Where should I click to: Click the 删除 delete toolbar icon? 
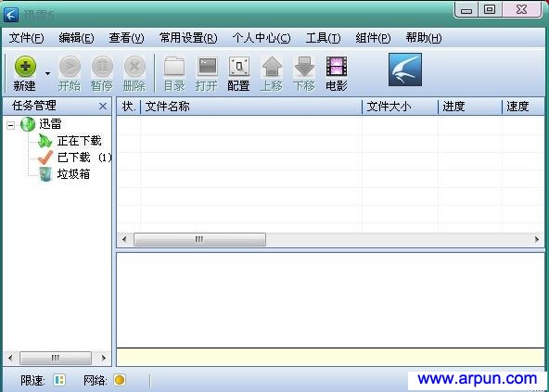coord(134,67)
